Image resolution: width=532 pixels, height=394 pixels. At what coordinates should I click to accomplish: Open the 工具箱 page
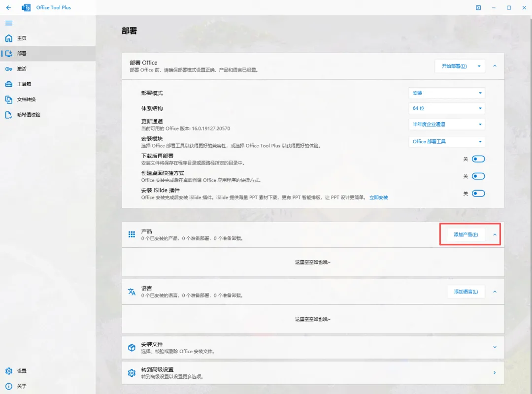coord(48,84)
